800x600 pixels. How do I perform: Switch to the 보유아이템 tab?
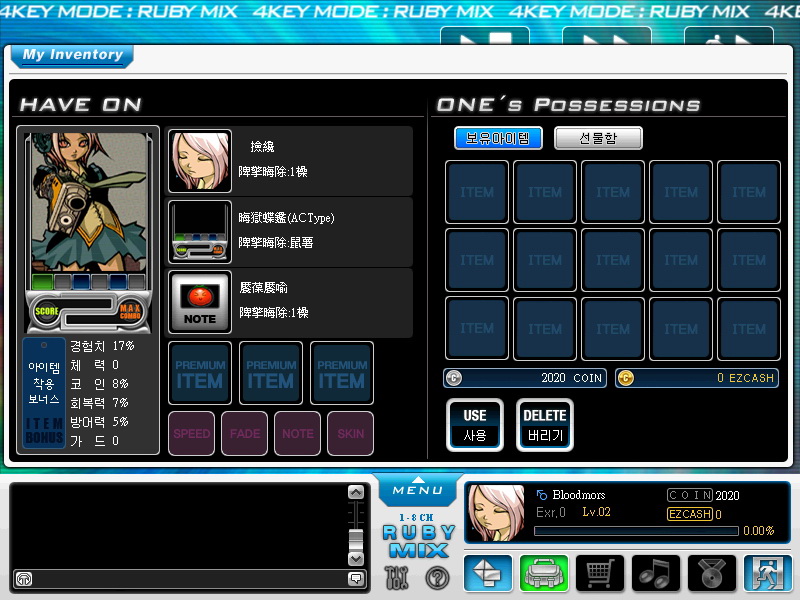tap(498, 138)
